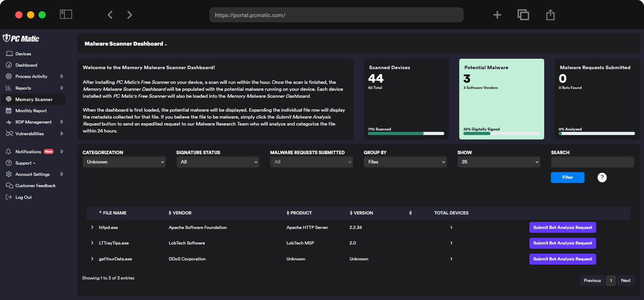Image resolution: width=644 pixels, height=300 pixels.
Task: Click the question mark help icon
Action: (602, 178)
